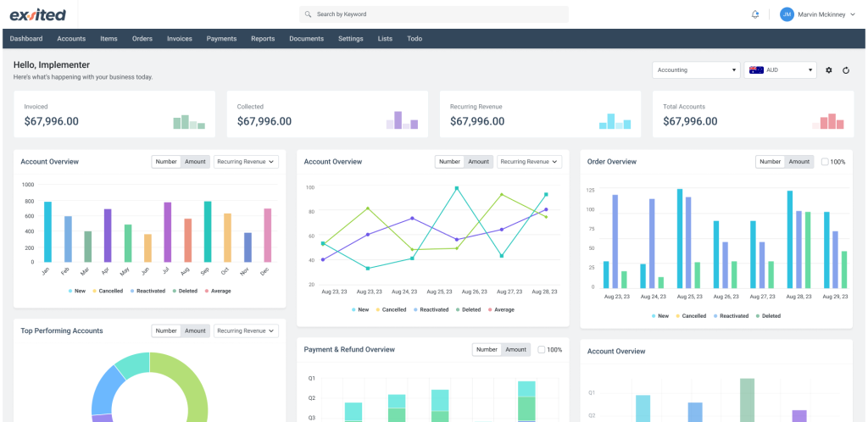This screenshot has height=422, width=868.
Task: Expand the AUD currency selector
Action: coord(780,70)
